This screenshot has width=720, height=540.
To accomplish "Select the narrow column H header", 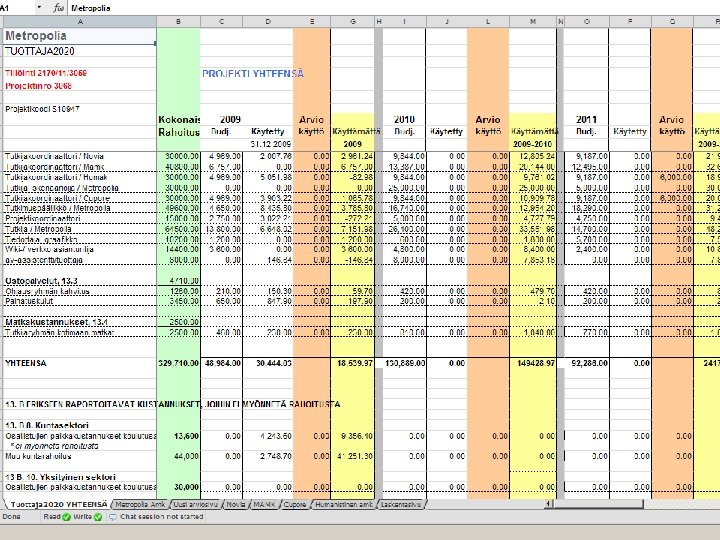I will pyautogui.click(x=379, y=22).
